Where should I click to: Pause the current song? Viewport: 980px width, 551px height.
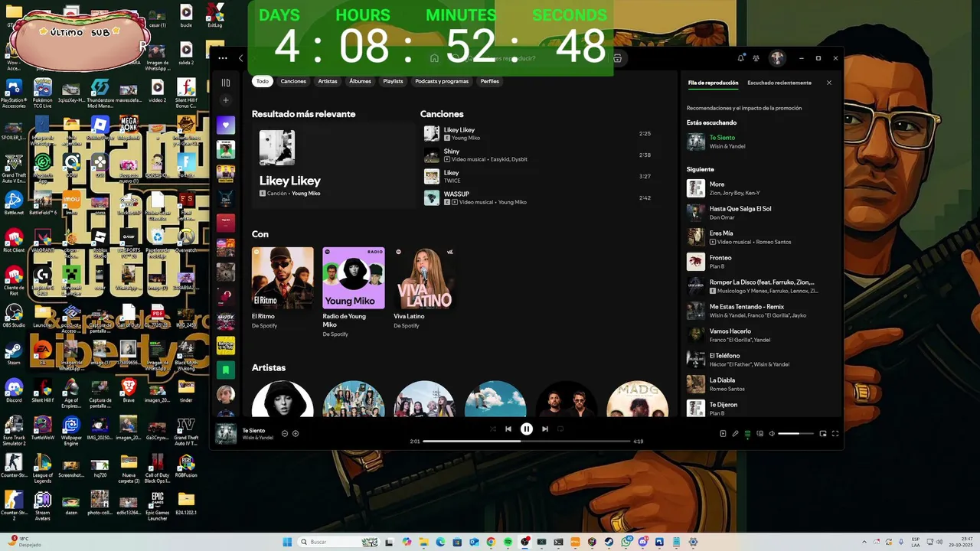pos(527,429)
